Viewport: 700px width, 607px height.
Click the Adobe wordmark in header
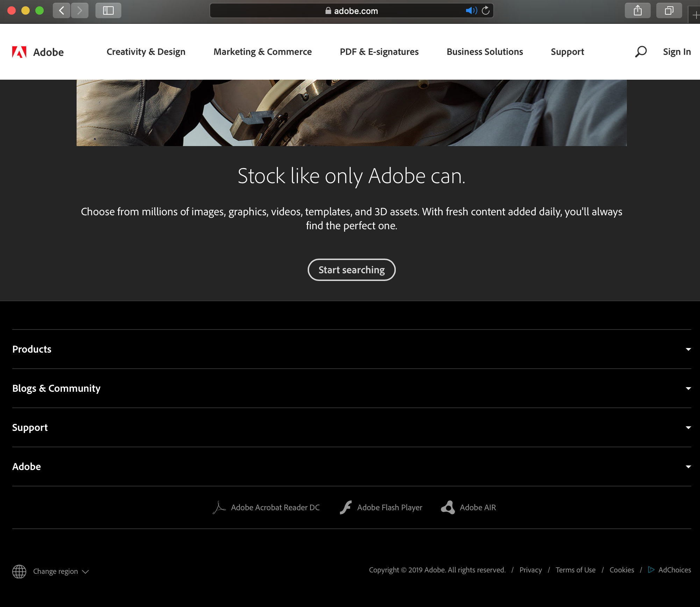click(48, 52)
